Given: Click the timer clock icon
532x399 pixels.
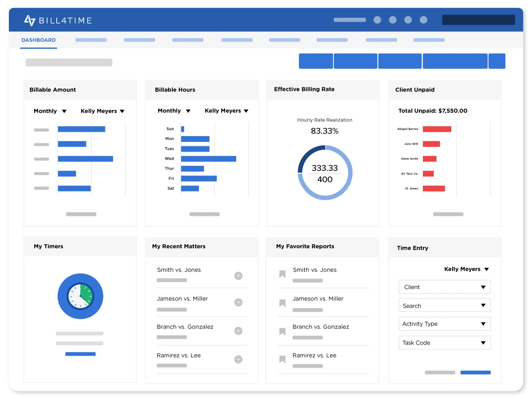Looking at the screenshot, I should 80,296.
